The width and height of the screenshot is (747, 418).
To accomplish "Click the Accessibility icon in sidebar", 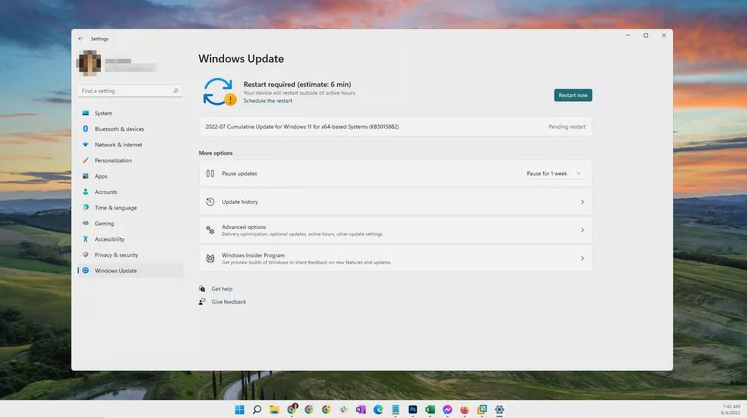I will pyautogui.click(x=86, y=239).
